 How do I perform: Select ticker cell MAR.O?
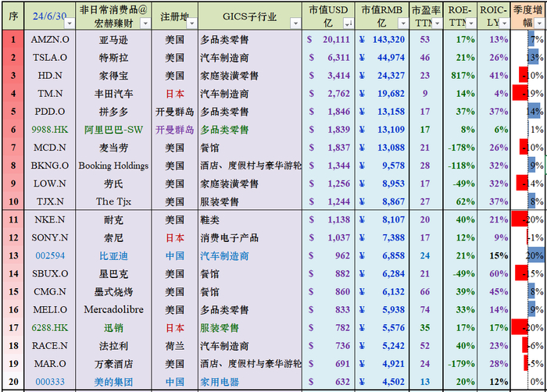pyautogui.click(x=50, y=364)
